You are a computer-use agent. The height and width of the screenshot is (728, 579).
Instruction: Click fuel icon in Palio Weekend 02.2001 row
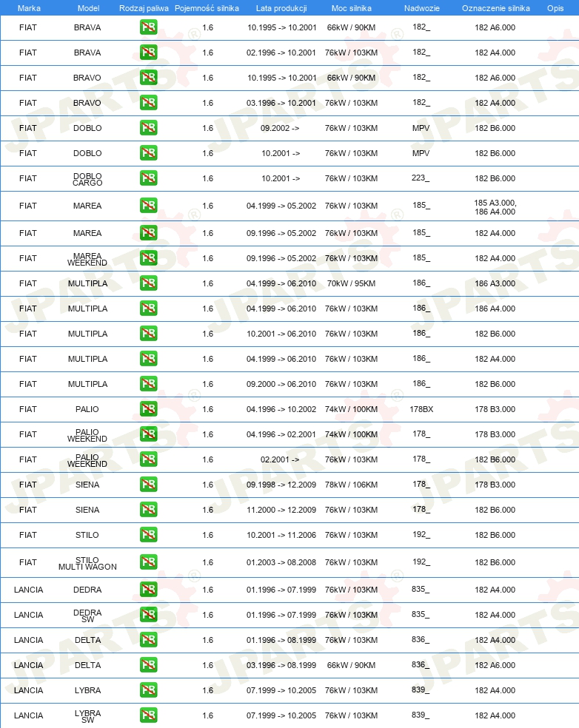tap(148, 459)
